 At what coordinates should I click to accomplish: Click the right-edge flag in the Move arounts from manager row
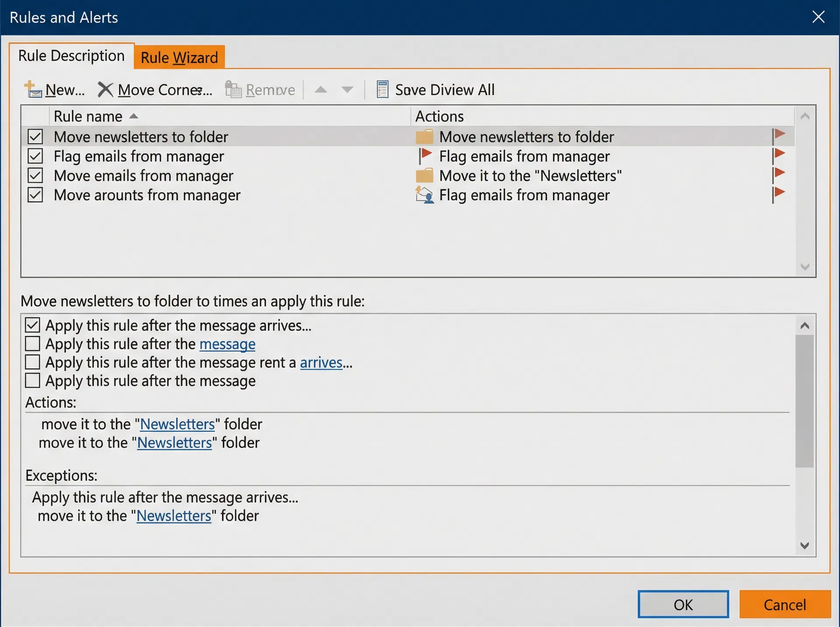[779, 194]
